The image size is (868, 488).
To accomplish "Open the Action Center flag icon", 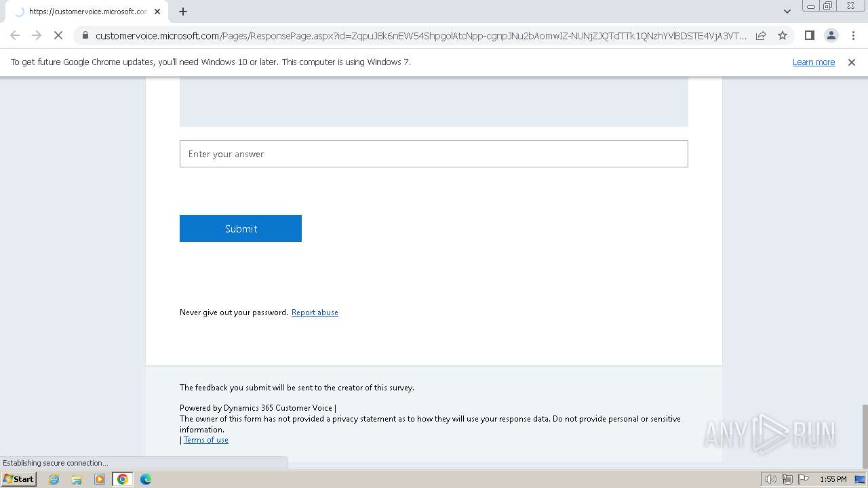I will tap(804, 479).
